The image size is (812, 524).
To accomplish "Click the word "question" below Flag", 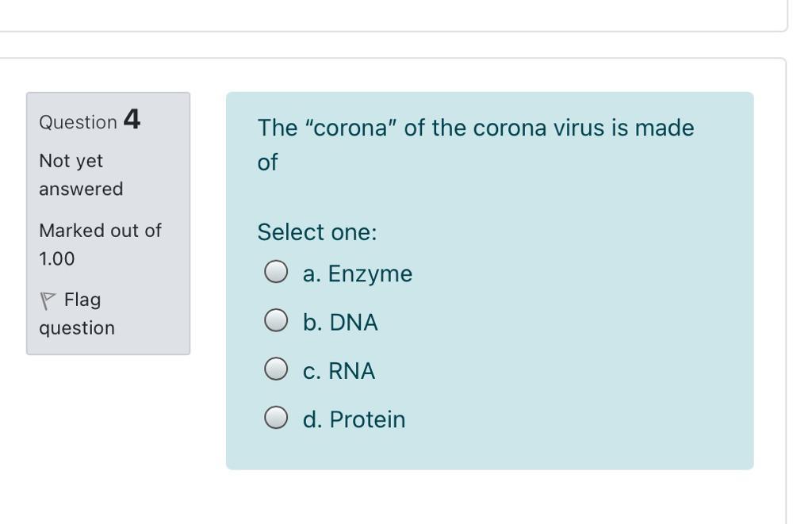I will tap(77, 327).
